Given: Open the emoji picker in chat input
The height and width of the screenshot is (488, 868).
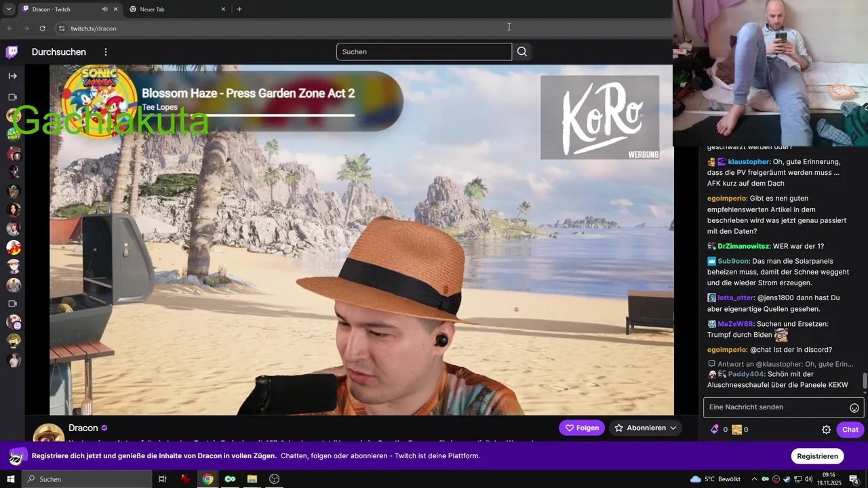Looking at the screenshot, I should (x=854, y=408).
